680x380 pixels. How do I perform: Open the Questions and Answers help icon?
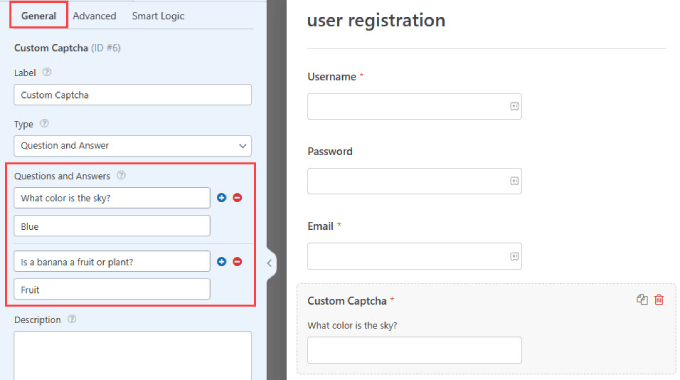[121, 175]
